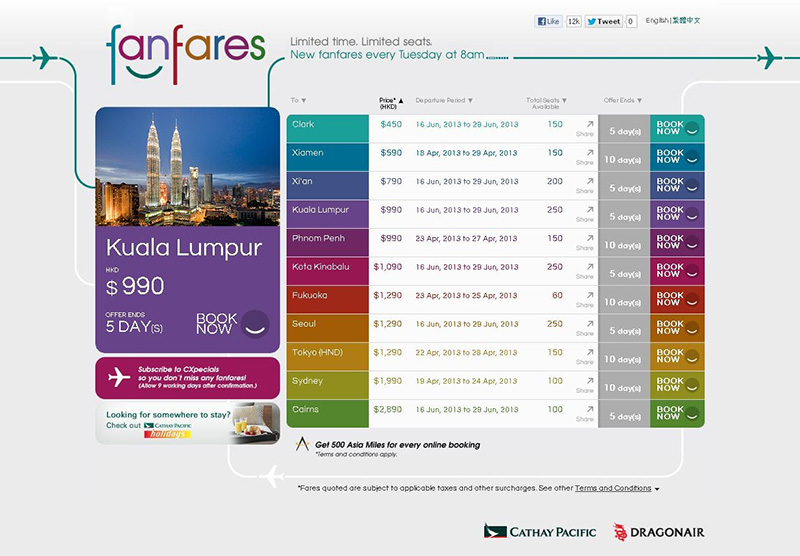The image size is (800, 556).
Task: Open the Terms and Conditions link
Action: [x=613, y=488]
